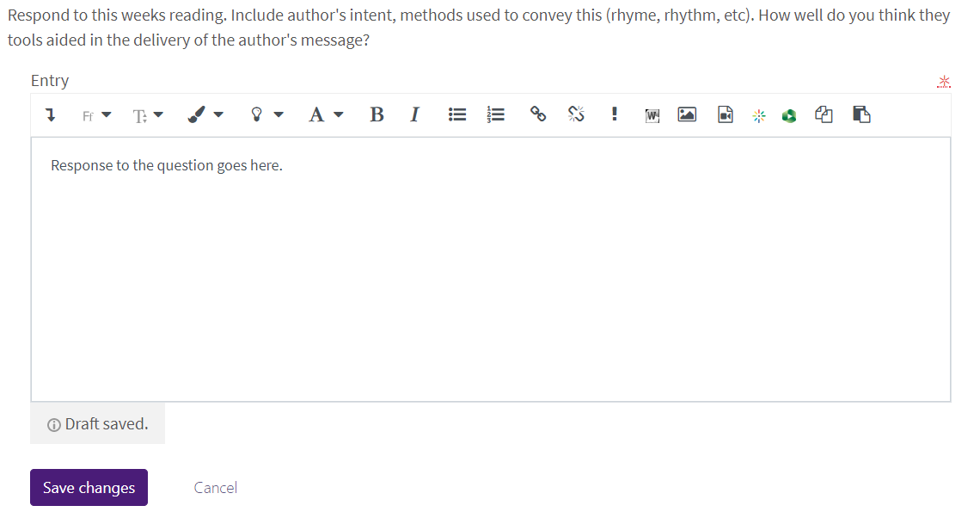Toggle bold formatting

pyautogui.click(x=377, y=114)
